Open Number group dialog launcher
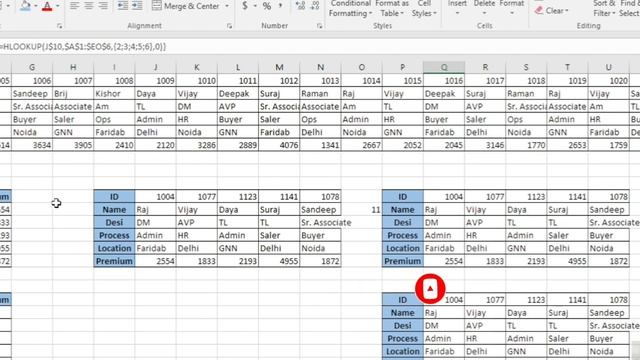640x360 pixels. coord(319,26)
